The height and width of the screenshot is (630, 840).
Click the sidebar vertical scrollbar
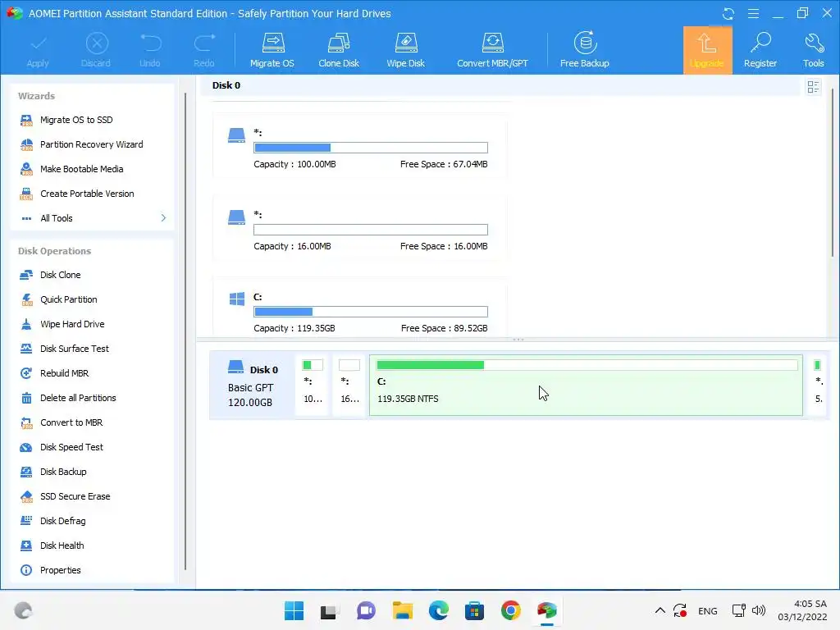[185, 331]
